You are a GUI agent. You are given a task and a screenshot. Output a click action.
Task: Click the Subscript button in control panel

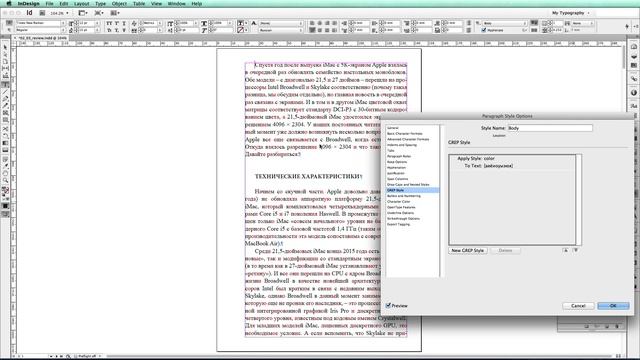[117, 30]
